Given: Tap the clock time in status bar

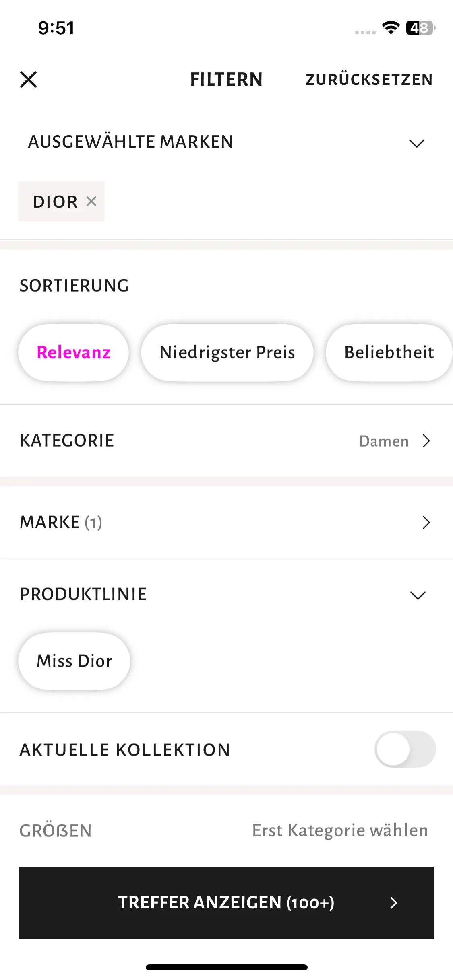Looking at the screenshot, I should coord(56,28).
